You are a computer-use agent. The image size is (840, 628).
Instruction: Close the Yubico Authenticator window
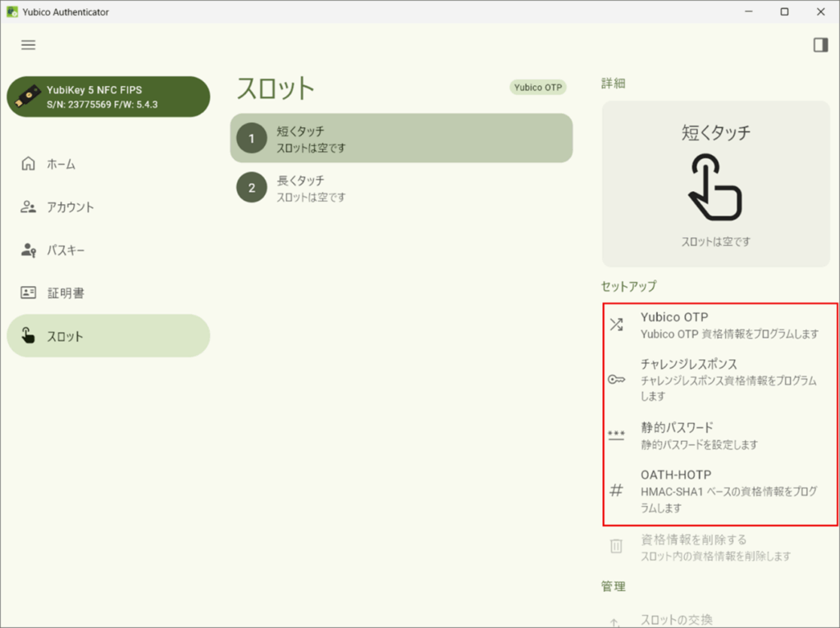[x=820, y=11]
